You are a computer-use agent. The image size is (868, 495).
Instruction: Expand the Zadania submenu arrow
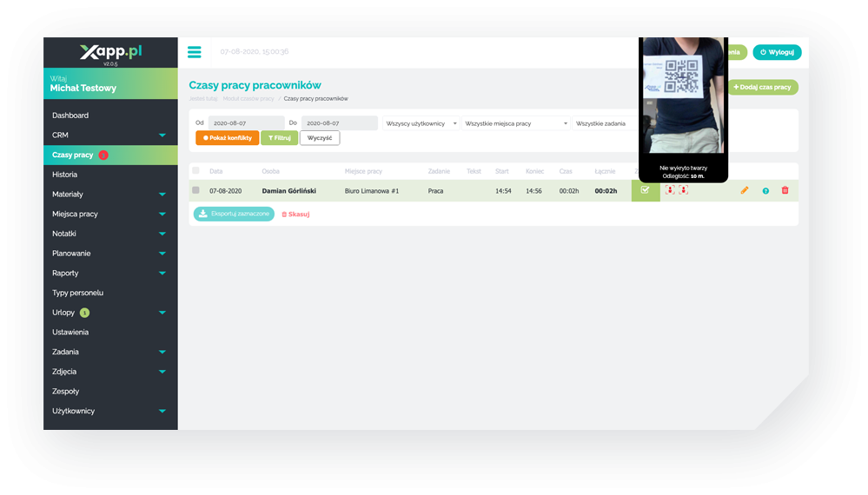click(x=162, y=352)
